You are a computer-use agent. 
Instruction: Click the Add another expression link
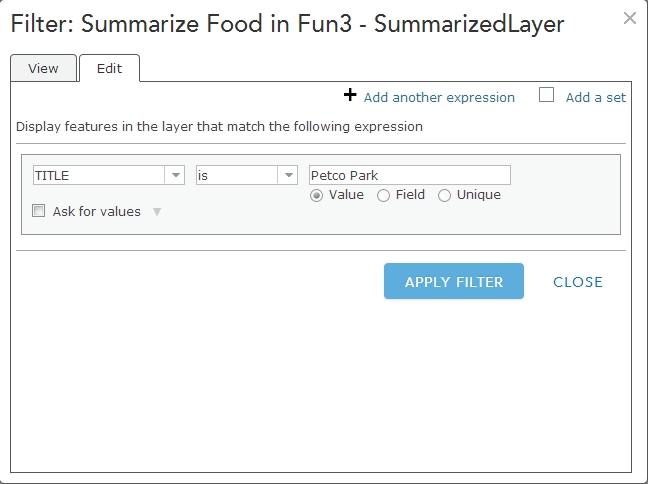pos(439,97)
